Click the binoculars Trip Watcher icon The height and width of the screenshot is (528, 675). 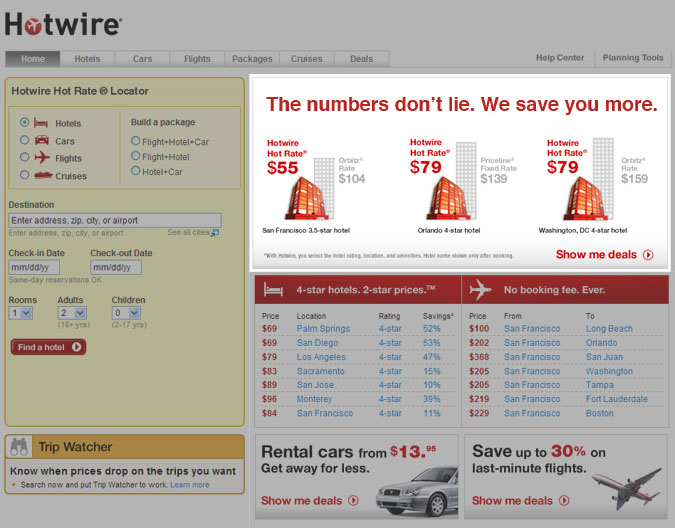19,447
